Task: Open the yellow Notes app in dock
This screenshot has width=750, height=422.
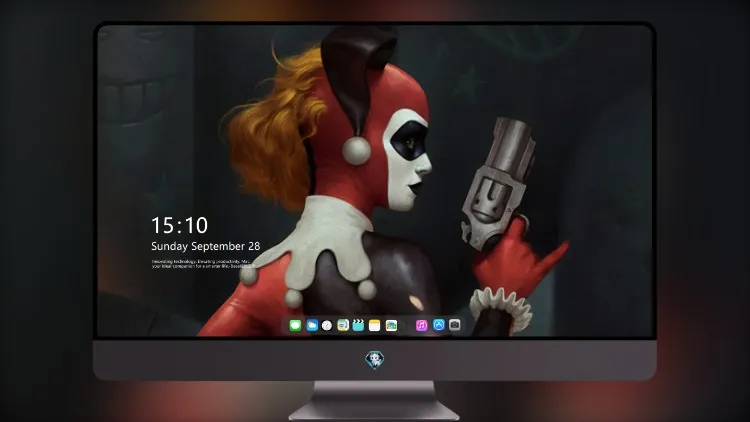Action: tap(375, 325)
